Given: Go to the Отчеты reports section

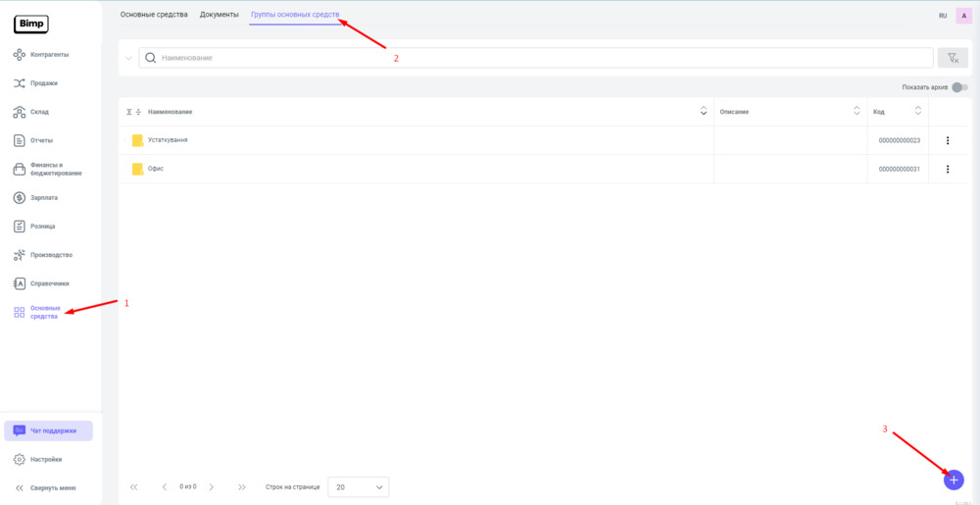Looking at the screenshot, I should tap(41, 140).
